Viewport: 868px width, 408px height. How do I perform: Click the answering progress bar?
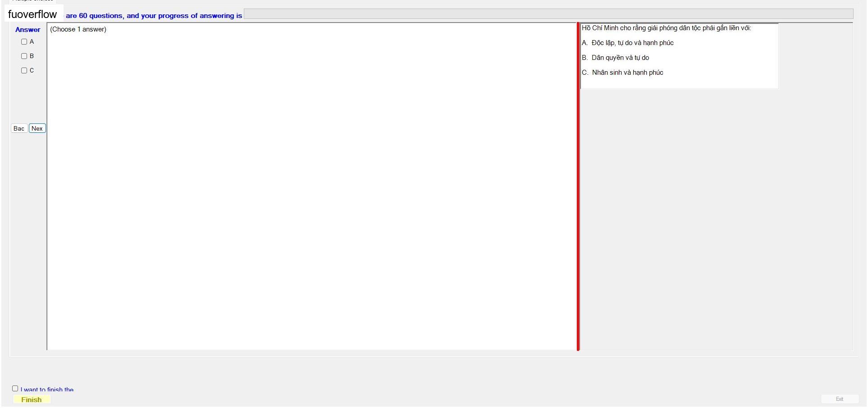[548, 14]
